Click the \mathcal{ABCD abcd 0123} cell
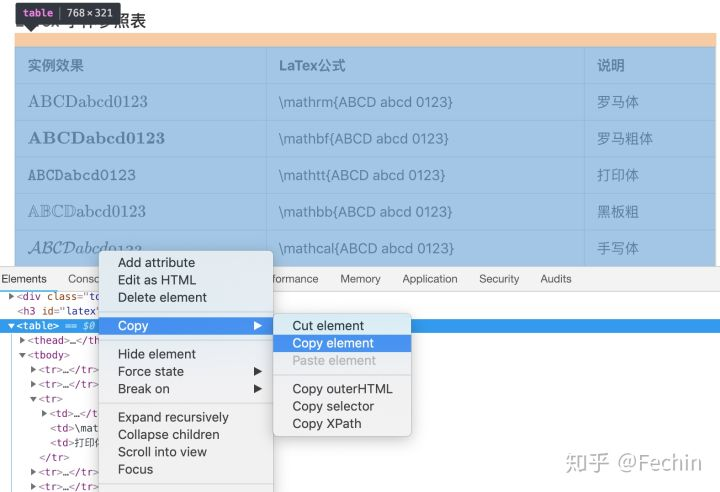Screen dimensions: 720x492 [425, 248]
